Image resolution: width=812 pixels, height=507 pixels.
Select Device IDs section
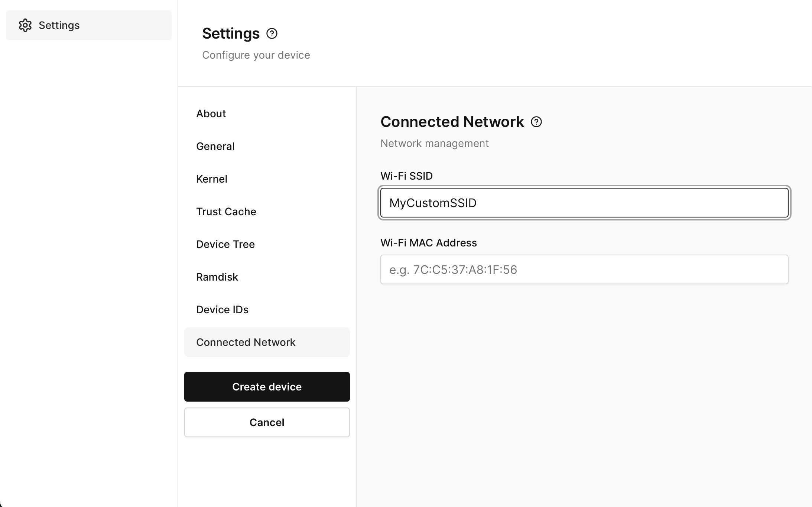point(267,310)
